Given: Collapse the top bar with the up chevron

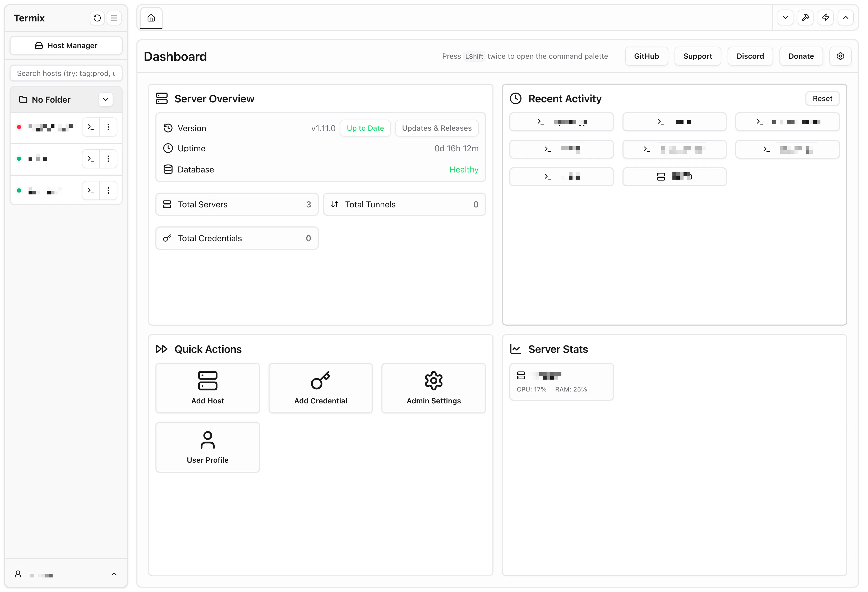Looking at the screenshot, I should coord(846,17).
